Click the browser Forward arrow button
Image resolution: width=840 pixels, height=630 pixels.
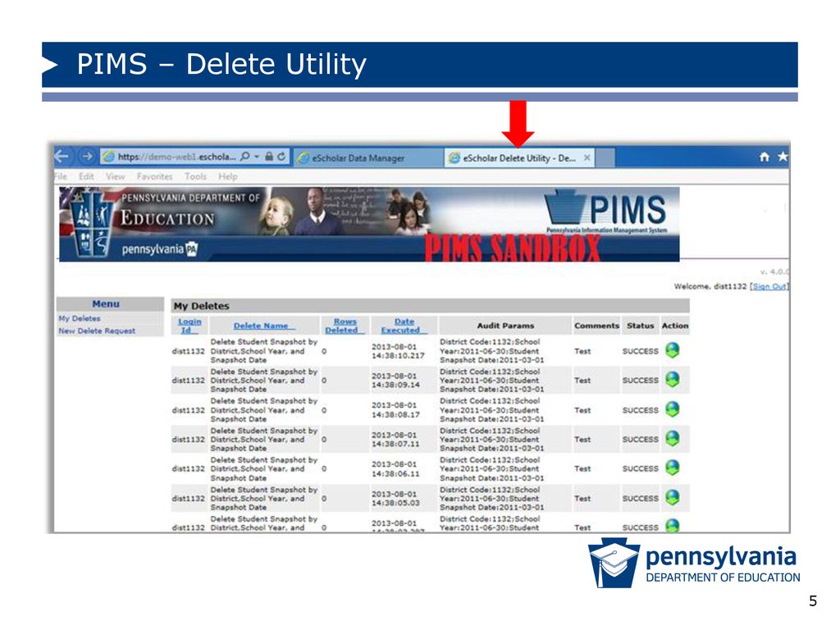click(86, 157)
